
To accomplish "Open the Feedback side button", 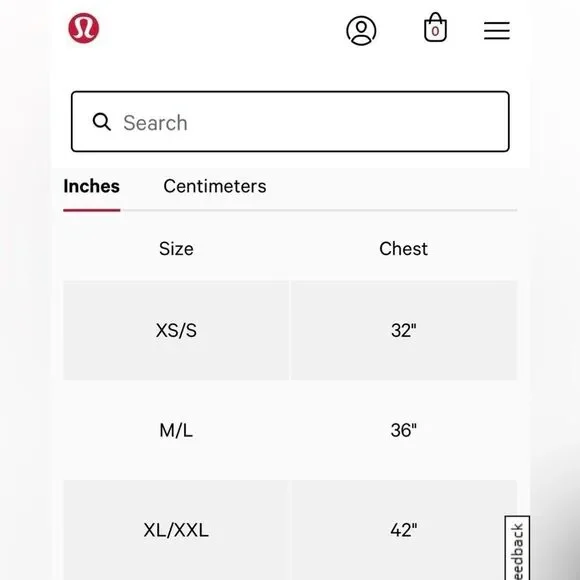I will 517,547.
